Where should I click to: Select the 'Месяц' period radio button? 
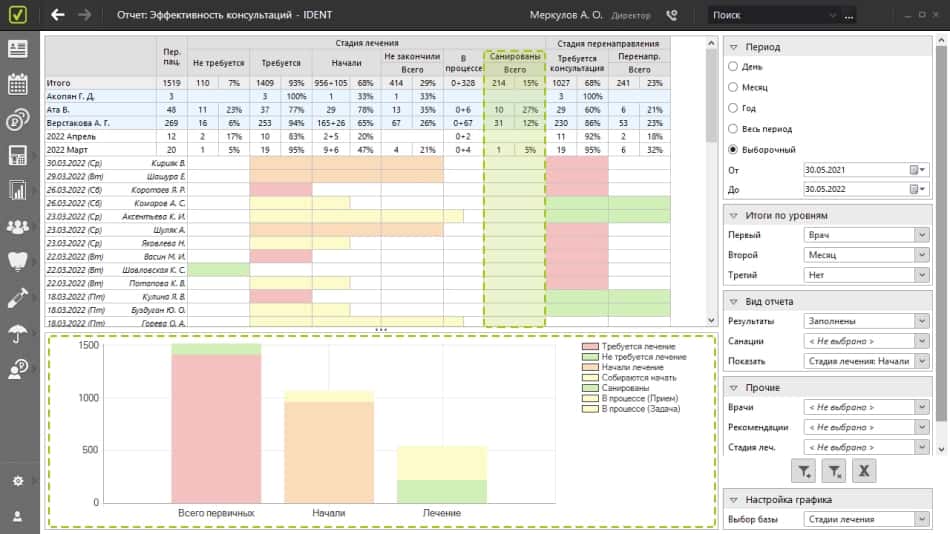(733, 87)
